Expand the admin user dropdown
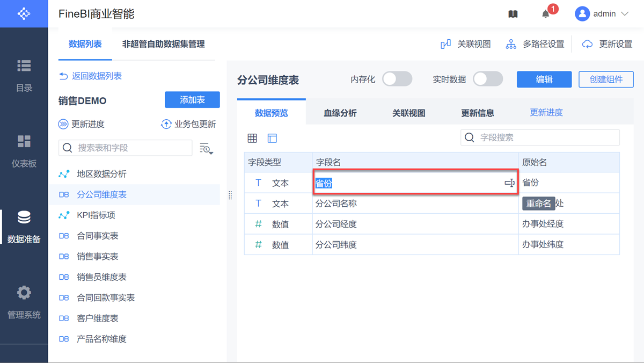This screenshot has width=644, height=363. [x=624, y=14]
